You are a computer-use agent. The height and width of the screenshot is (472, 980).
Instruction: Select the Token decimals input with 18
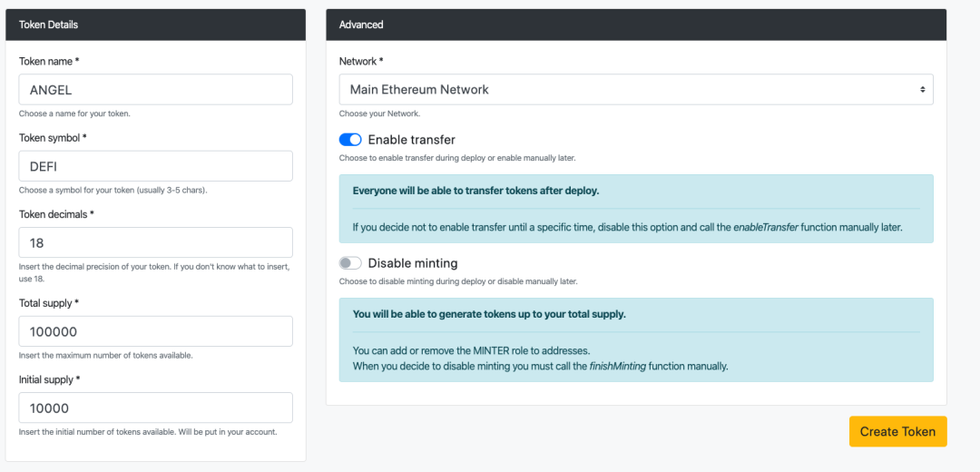pyautogui.click(x=155, y=242)
